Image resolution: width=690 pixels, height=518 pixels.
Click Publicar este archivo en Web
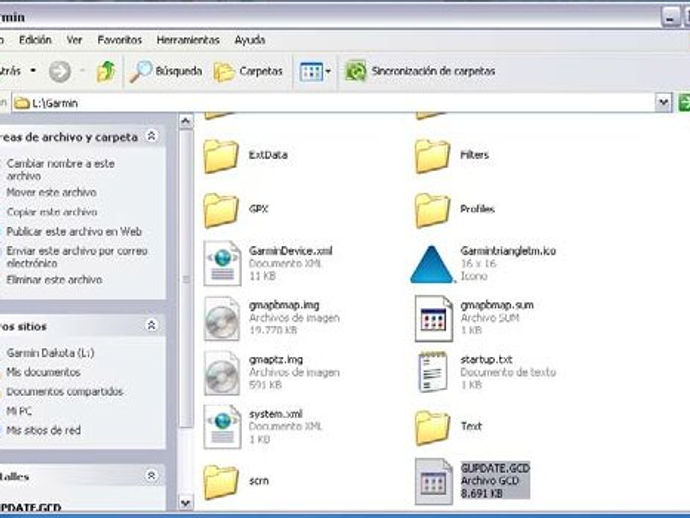pos(74,231)
